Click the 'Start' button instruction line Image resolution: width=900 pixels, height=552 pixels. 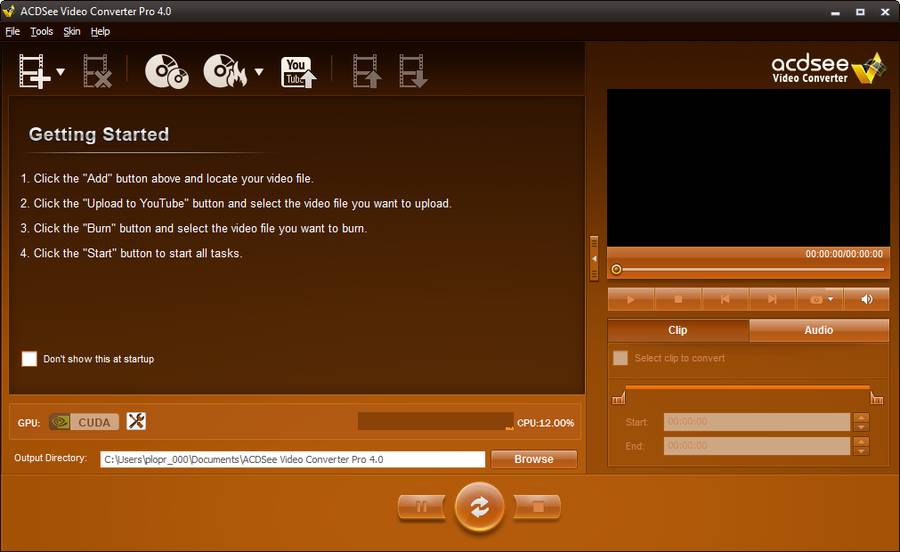(131, 253)
